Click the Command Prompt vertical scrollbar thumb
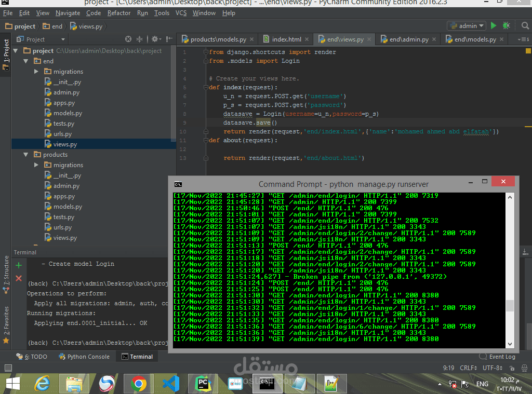532x394 pixels. tap(510, 306)
